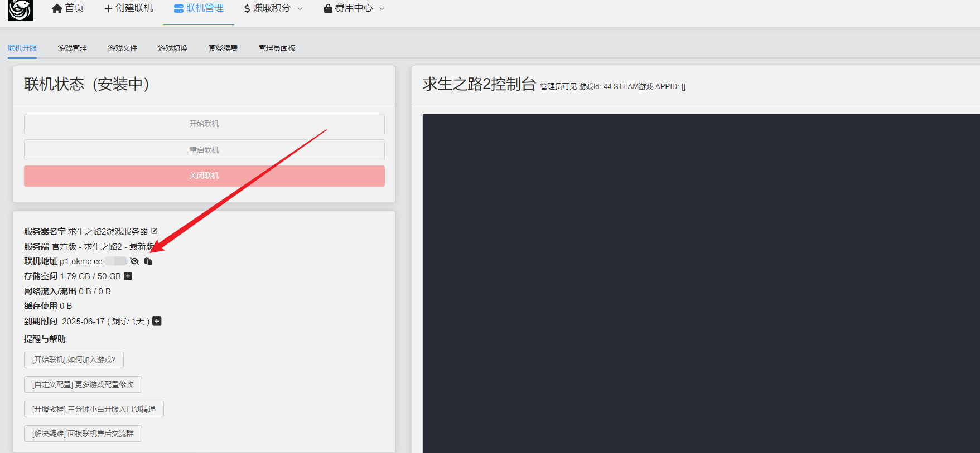The width and height of the screenshot is (980, 453).
Task: Click the address text p1.okmc.cc
Action: click(x=81, y=261)
